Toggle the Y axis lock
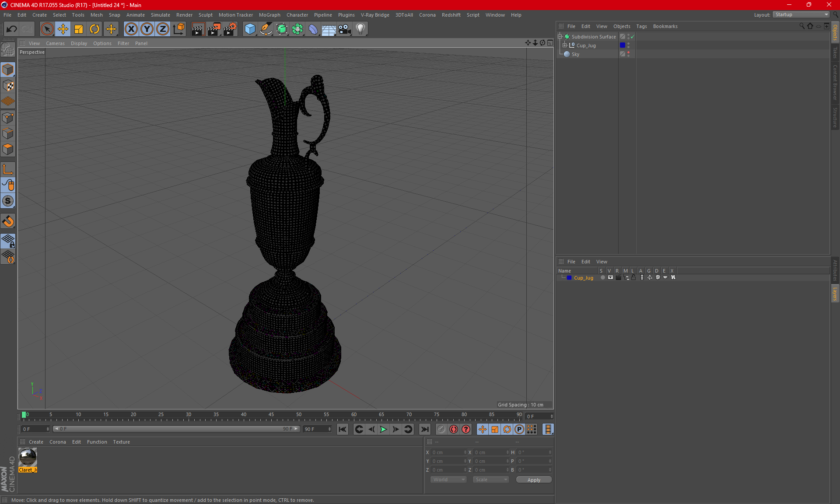 pos(147,29)
